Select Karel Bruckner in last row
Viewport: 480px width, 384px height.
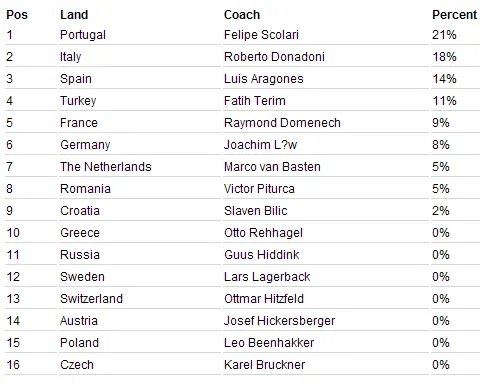(264, 365)
